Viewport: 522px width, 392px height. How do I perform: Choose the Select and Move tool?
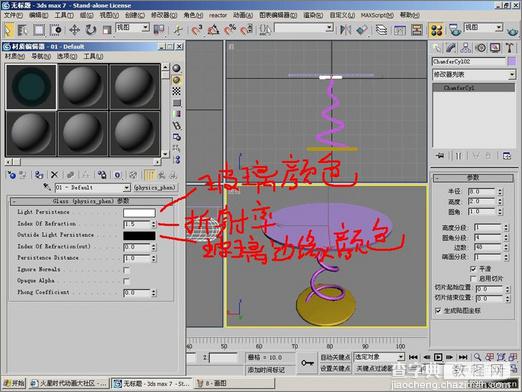74,30
